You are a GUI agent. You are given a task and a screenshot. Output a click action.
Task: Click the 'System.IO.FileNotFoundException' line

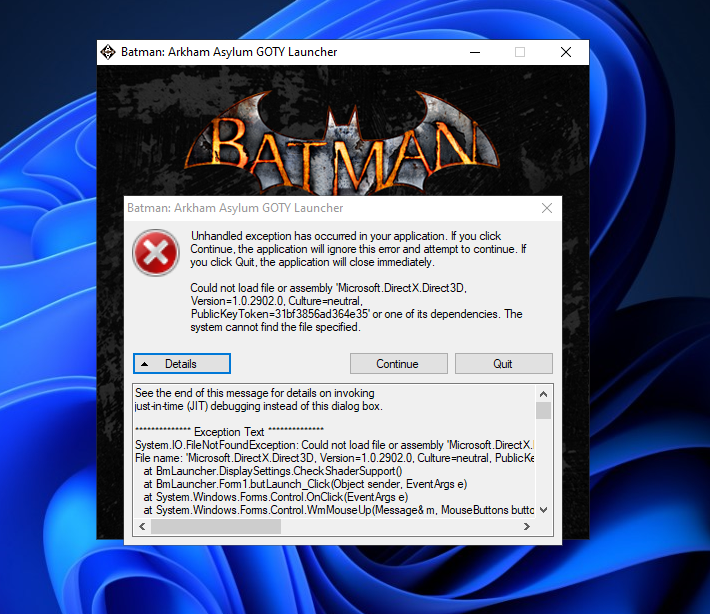tap(335, 445)
